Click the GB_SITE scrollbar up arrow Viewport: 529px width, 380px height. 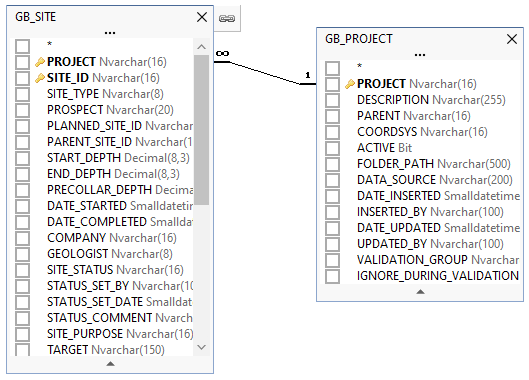point(201,47)
